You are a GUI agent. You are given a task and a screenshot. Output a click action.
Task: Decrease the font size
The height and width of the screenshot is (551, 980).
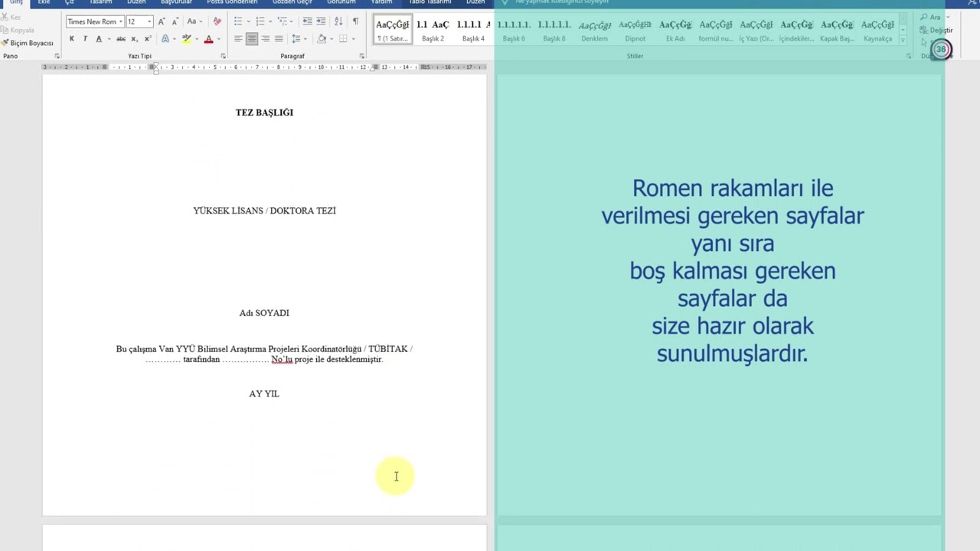[175, 21]
